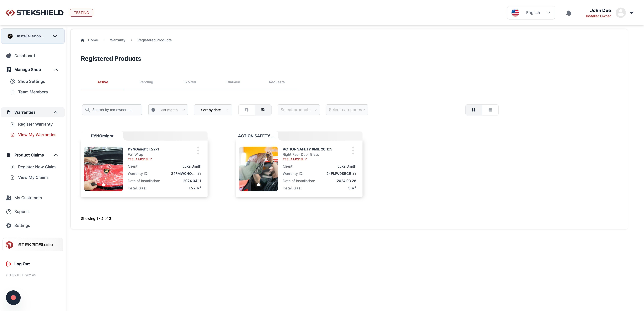This screenshot has height=311, width=644.
Task: Focus the car owner search field
Action: 112,110
